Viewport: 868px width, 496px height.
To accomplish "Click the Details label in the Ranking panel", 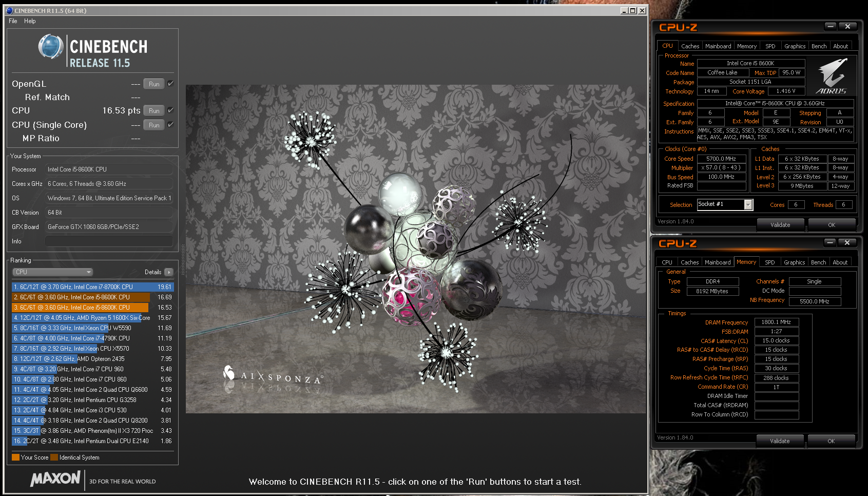I will tap(153, 272).
